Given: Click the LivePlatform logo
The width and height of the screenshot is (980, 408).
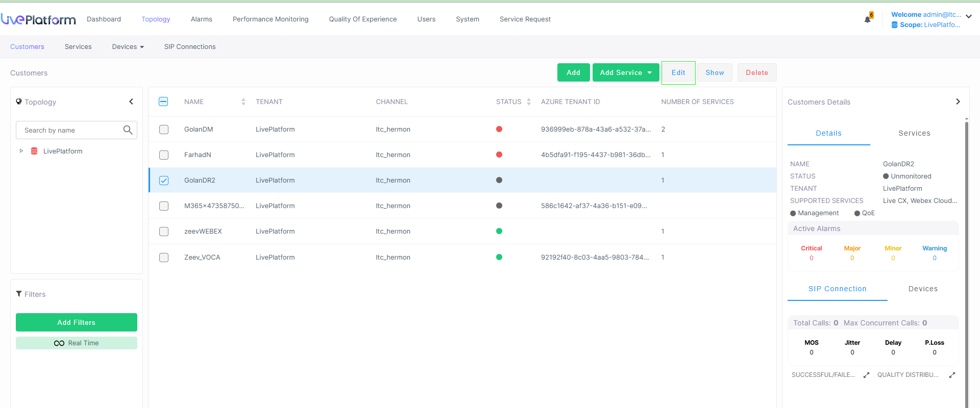Looking at the screenshot, I should point(38,19).
